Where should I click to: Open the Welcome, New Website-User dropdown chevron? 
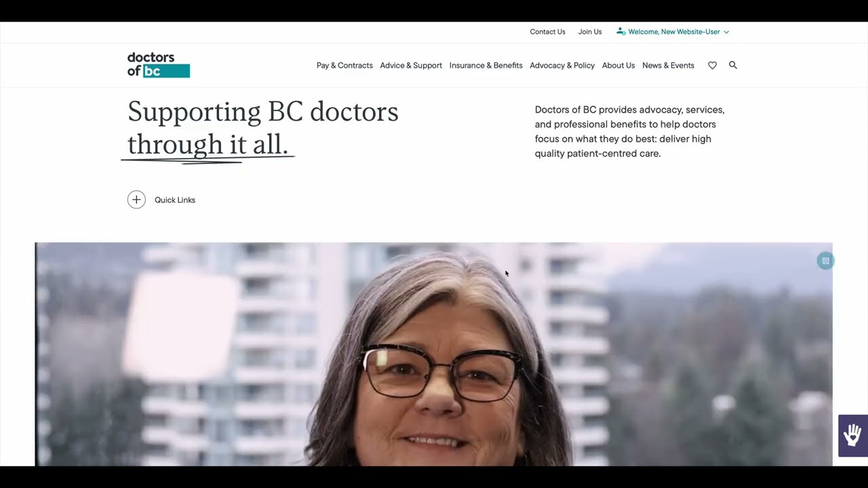coord(726,32)
